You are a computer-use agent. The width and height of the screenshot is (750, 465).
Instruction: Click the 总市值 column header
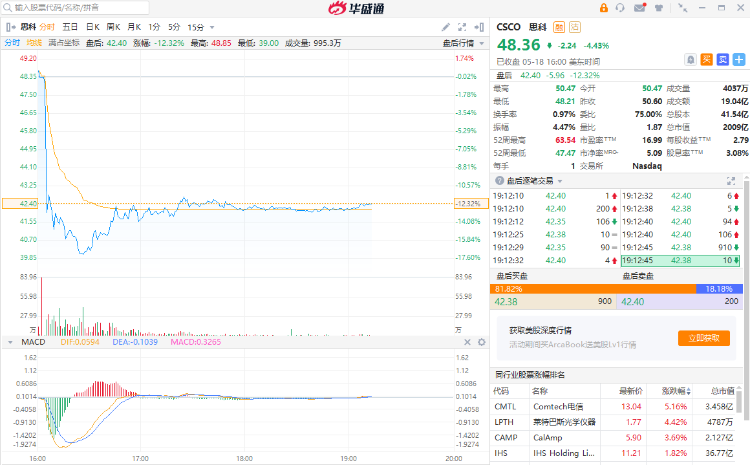pyautogui.click(x=722, y=391)
